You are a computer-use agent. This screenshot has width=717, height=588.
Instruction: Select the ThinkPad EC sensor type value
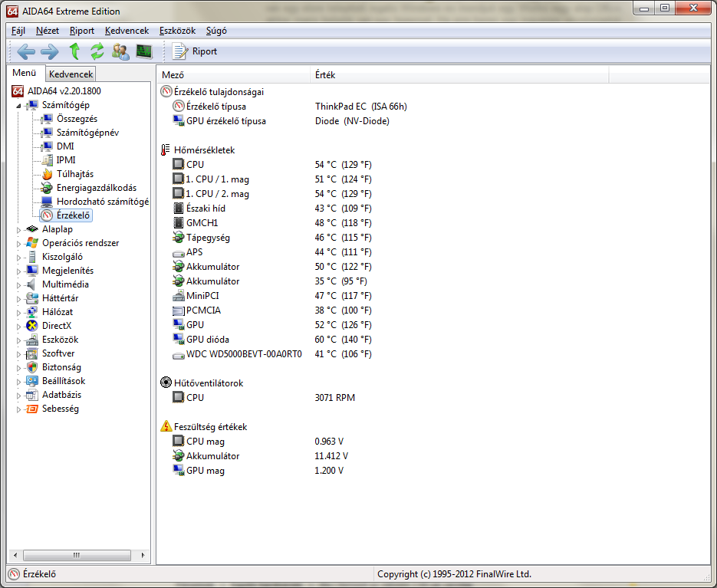pos(360,107)
